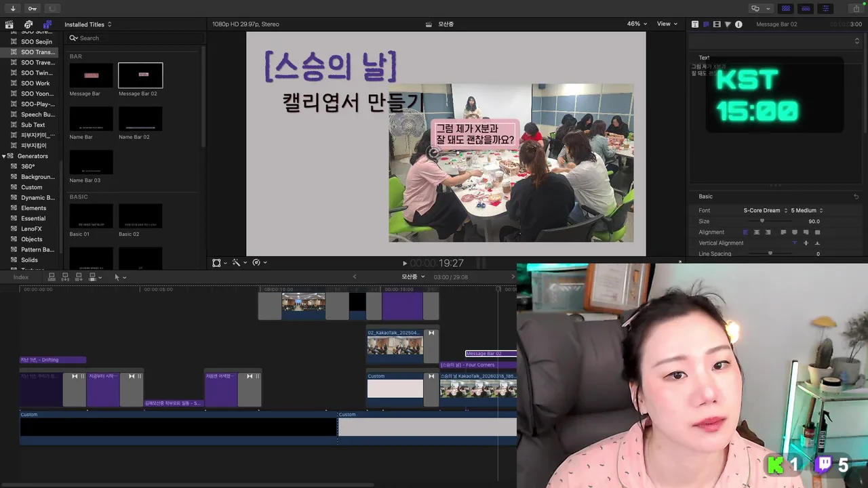Adjust the font Size slider
The width and height of the screenshot is (868, 488).
coord(763,221)
